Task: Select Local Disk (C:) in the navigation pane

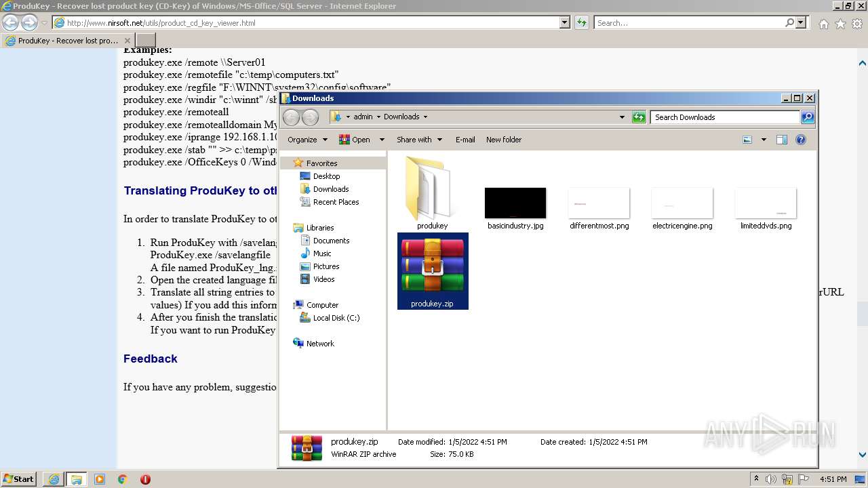Action: 336,318
